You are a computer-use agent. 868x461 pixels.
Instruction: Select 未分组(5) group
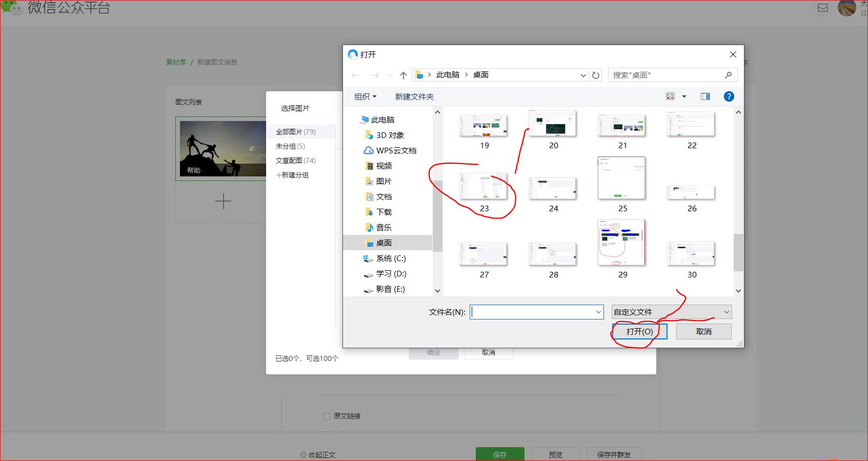point(290,146)
